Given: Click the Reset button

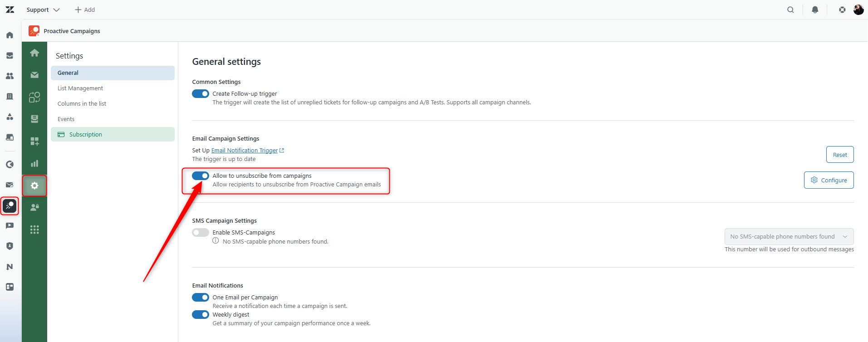Looking at the screenshot, I should click(840, 155).
